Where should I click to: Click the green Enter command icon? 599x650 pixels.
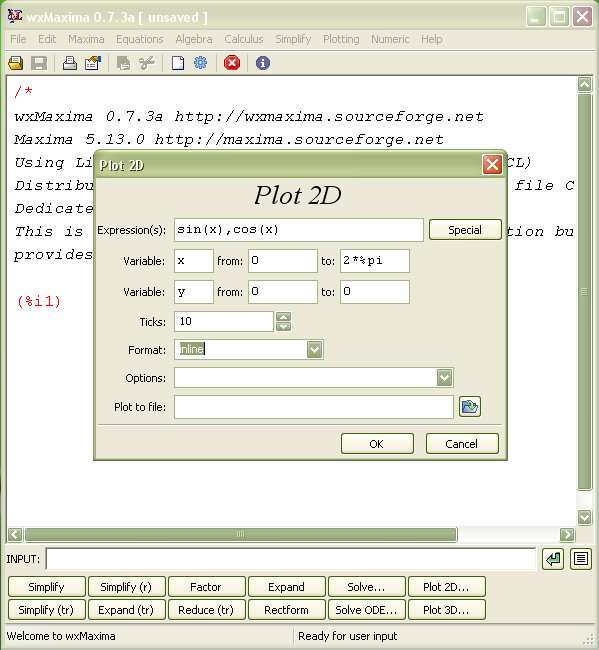click(x=553, y=559)
